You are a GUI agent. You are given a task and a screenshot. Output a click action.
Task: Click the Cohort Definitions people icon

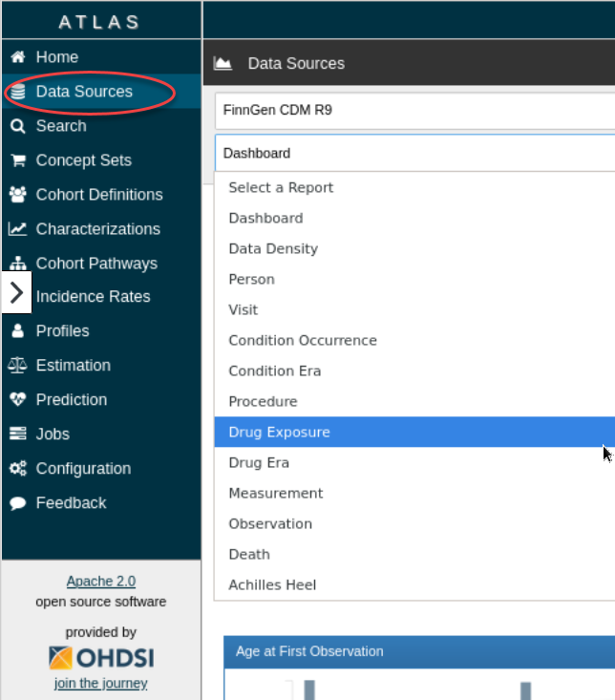[x=18, y=195]
